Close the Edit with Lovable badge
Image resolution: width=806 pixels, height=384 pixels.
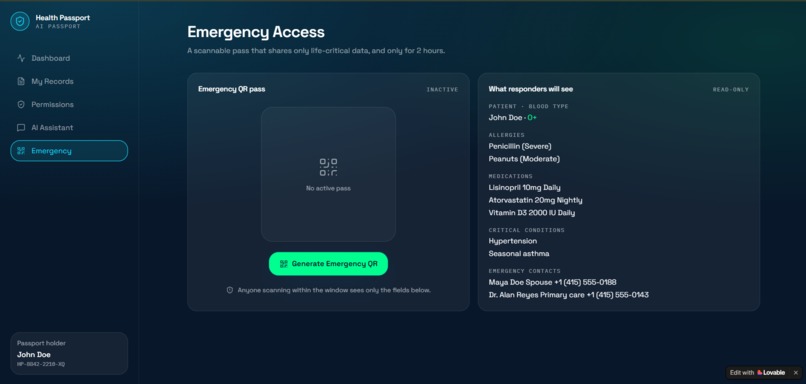pos(796,373)
